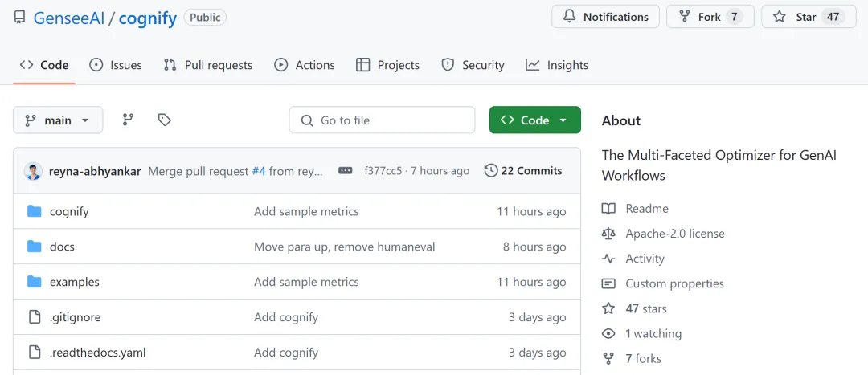Click the examples folder icon
The height and width of the screenshot is (375, 868).
point(35,282)
